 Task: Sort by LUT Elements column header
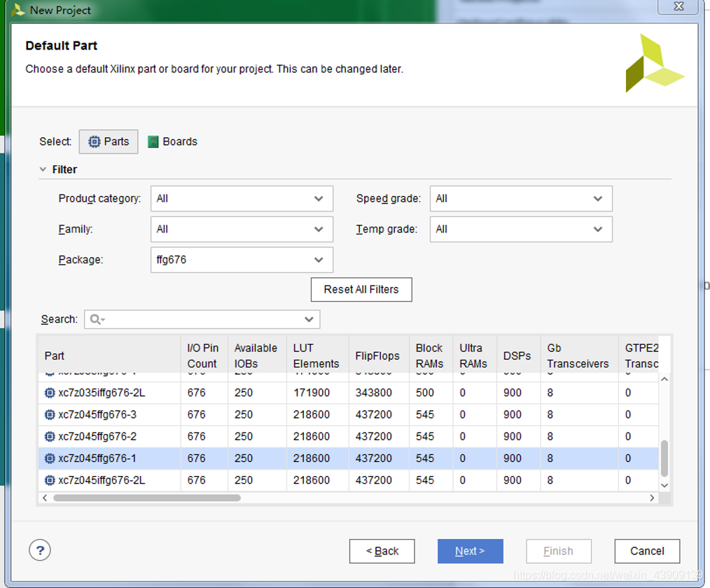pyautogui.click(x=317, y=356)
